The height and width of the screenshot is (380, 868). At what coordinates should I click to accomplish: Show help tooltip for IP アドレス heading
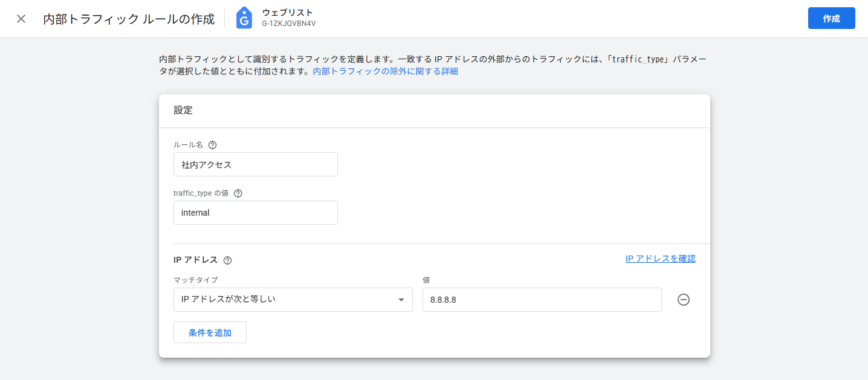227,260
